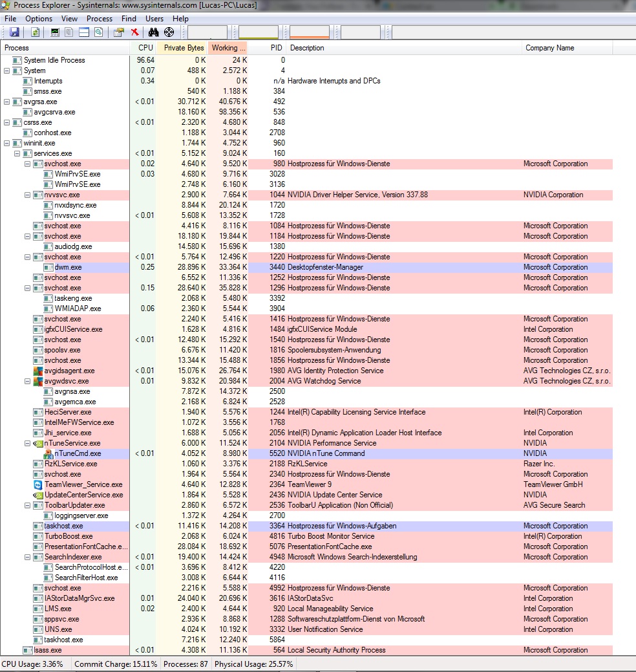Viewport: 636px width, 672px height.
Task: Open the View menu
Action: tap(69, 18)
